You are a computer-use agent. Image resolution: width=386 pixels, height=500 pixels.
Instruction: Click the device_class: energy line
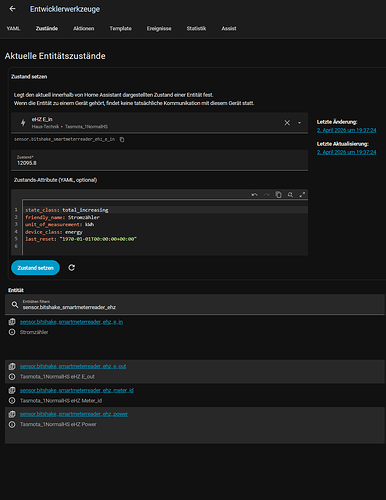pyautogui.click(x=54, y=232)
